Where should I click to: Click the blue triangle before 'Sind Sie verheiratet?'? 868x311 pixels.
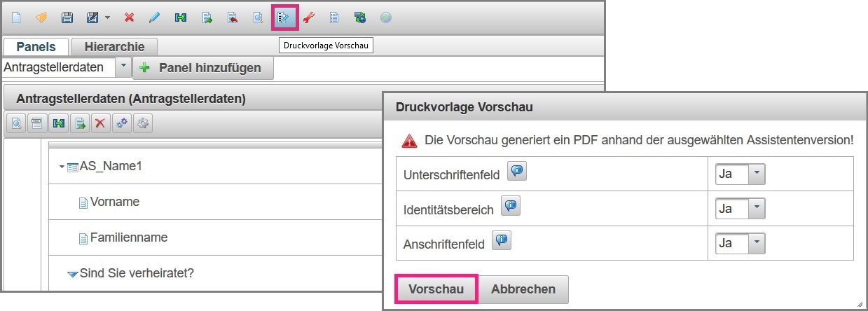pyautogui.click(x=72, y=273)
